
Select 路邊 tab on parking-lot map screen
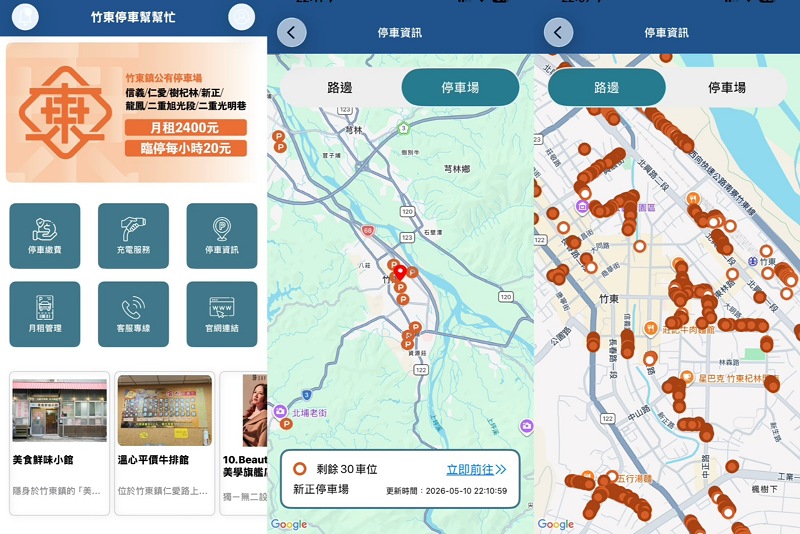[x=340, y=88]
